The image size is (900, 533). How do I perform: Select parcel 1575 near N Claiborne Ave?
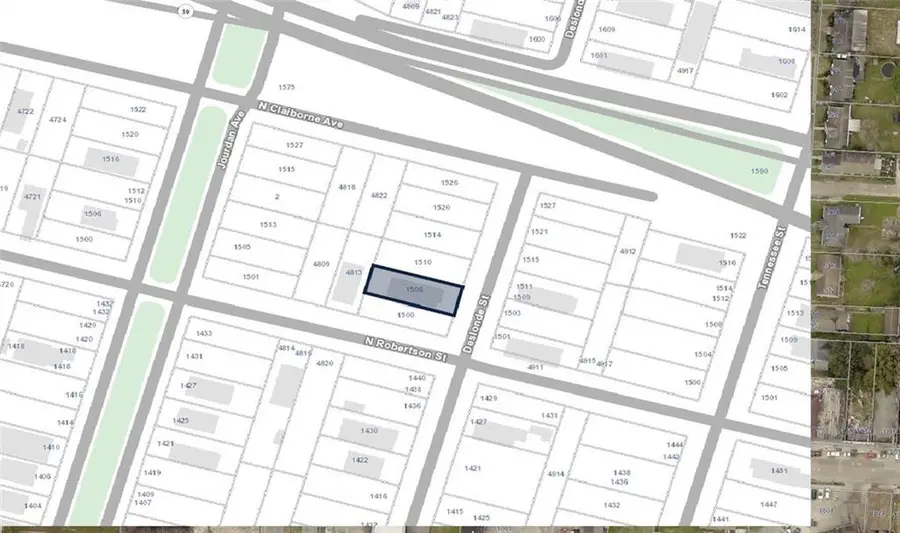click(x=286, y=87)
